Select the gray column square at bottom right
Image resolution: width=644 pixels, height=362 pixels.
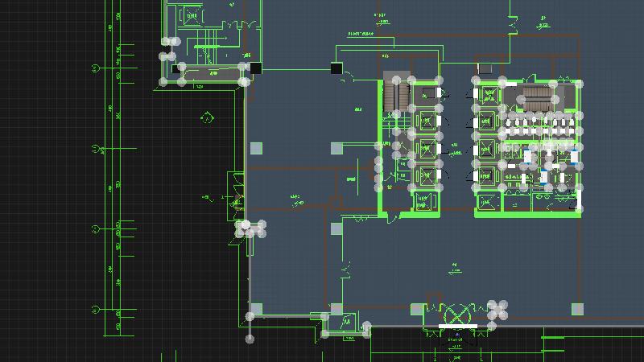point(577,309)
